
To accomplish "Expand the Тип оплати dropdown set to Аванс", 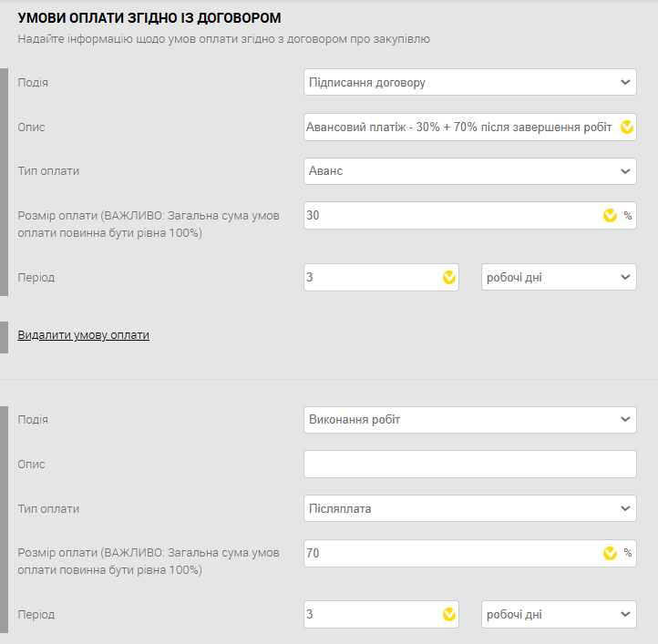I will [x=469, y=171].
